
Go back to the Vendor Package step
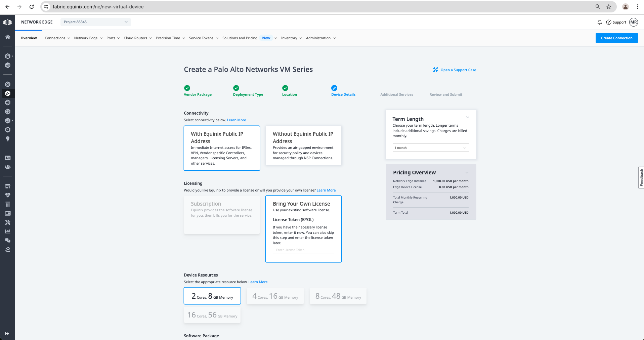click(x=198, y=94)
